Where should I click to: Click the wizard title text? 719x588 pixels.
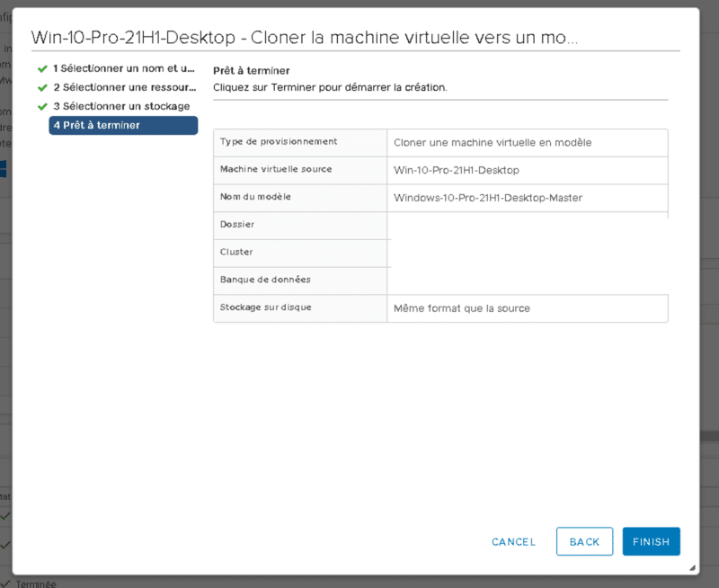coord(305,37)
